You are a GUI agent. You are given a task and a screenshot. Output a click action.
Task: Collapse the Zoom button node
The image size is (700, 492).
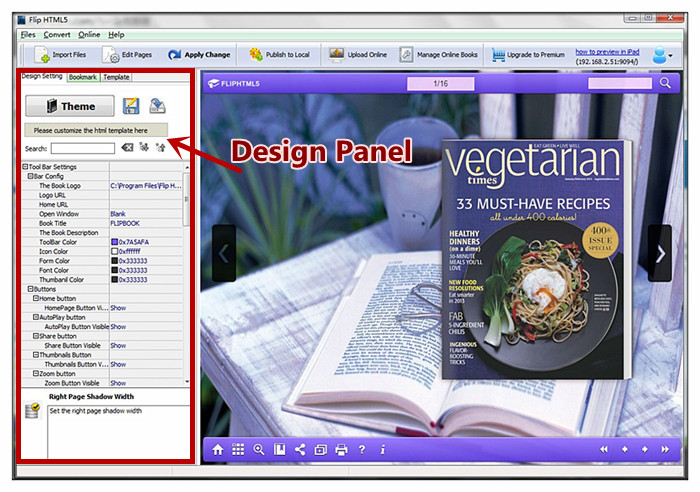pos(36,373)
